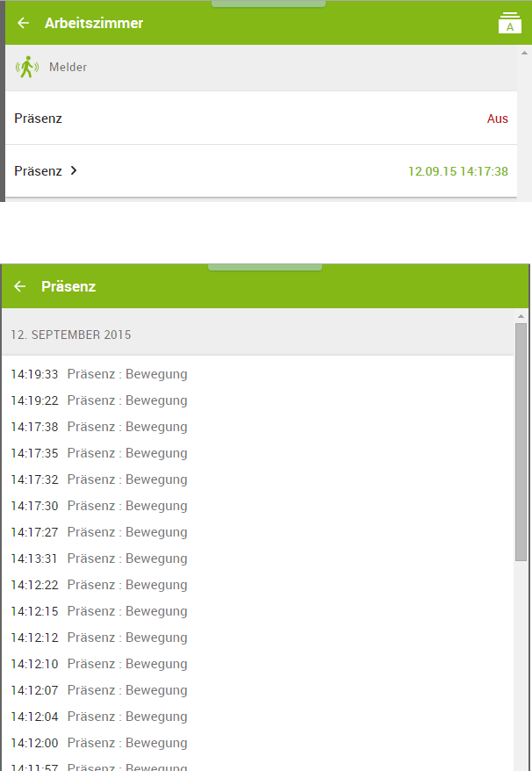Viewport: 532px width, 771px height.
Task: Click the Präsenz status row showing Aus
Action: (x=261, y=119)
